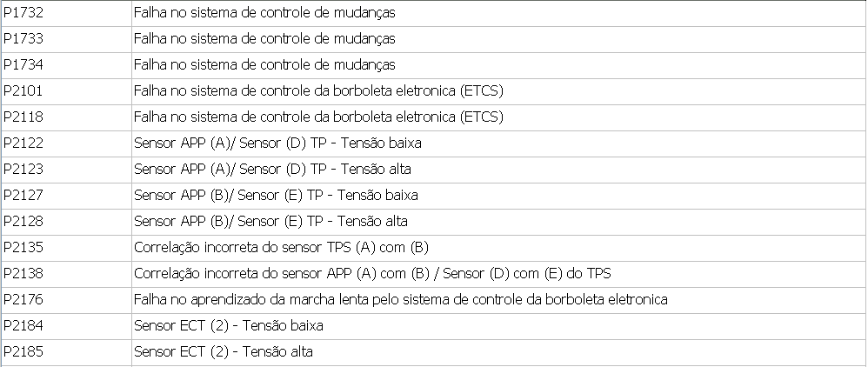Select fault code P2101
868x367 pixels.
pos(23,91)
